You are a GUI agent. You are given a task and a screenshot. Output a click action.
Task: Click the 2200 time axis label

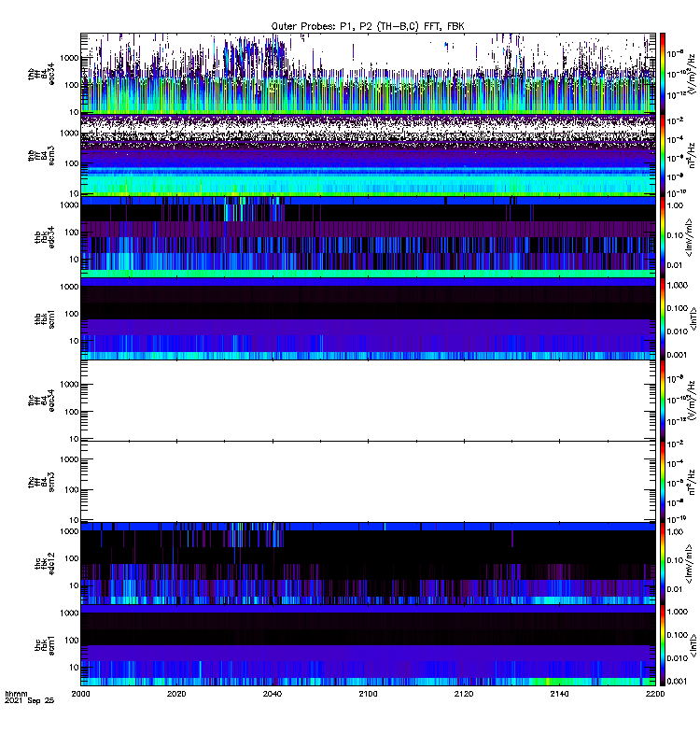pos(655,694)
